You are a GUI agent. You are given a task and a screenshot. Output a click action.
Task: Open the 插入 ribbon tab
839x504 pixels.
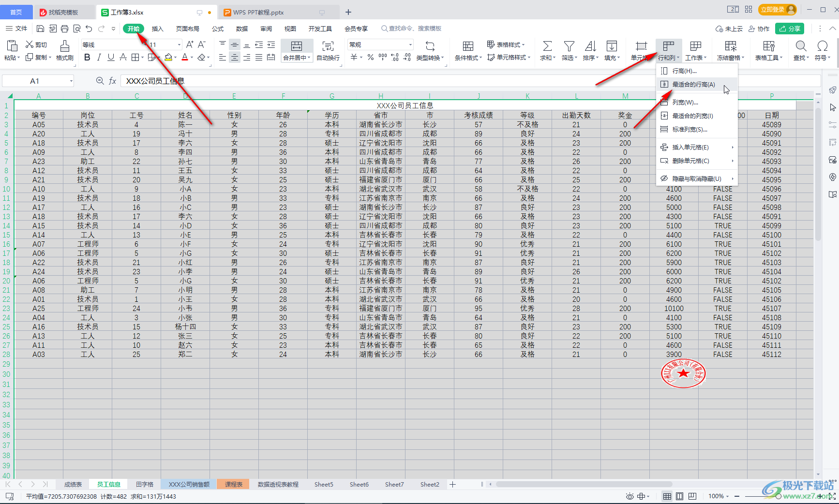coord(158,29)
